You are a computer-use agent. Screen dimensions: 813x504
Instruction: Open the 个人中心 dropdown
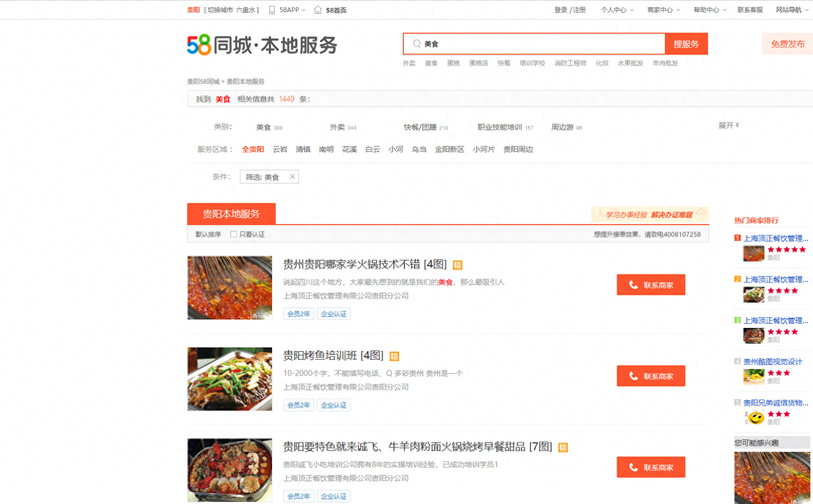click(617, 10)
